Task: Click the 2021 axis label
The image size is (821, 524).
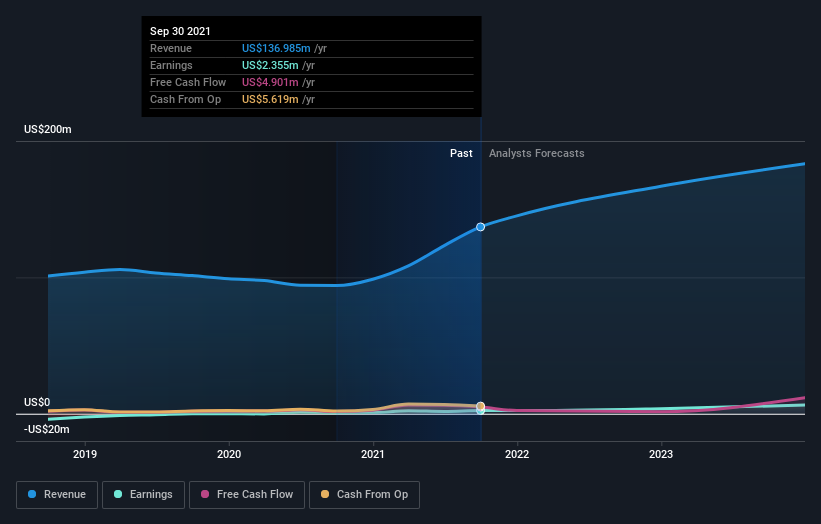Action: click(373, 454)
